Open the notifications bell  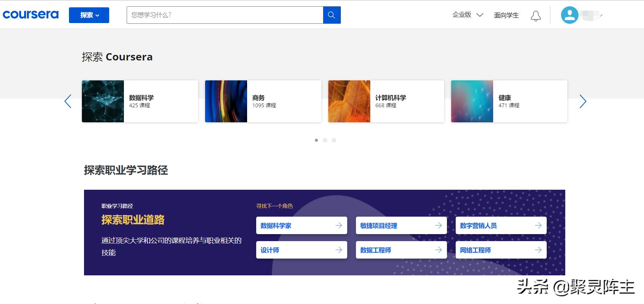click(x=535, y=16)
